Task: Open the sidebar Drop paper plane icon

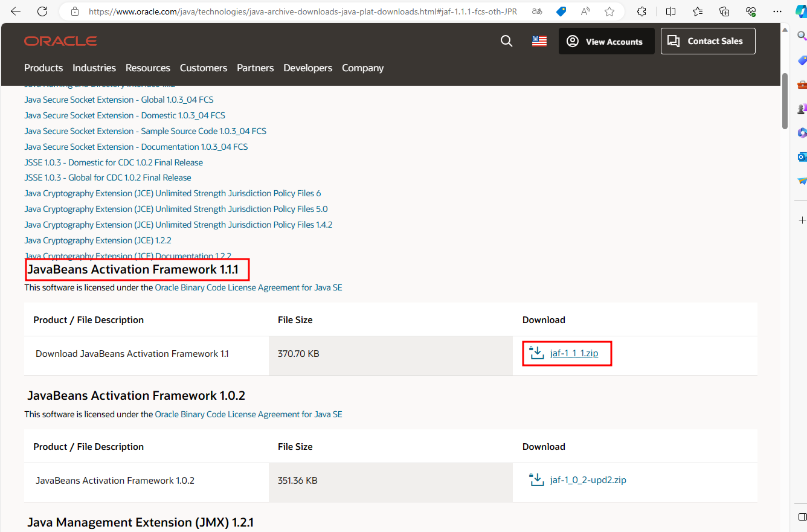Action: tap(802, 181)
